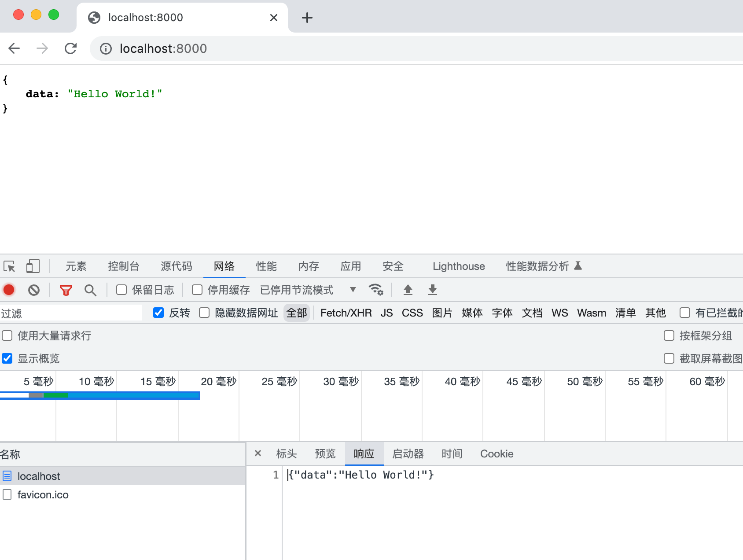The height and width of the screenshot is (560, 743).
Task: Filter requests by 其他 type
Action: pyautogui.click(x=655, y=313)
